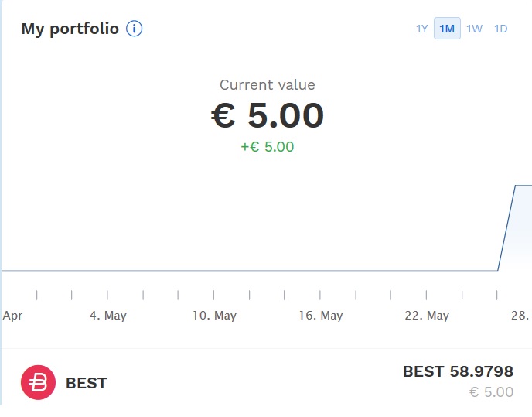Screen dimensions: 532x417
Task: Click the gray € 5.00 BEST value
Action: point(491,392)
